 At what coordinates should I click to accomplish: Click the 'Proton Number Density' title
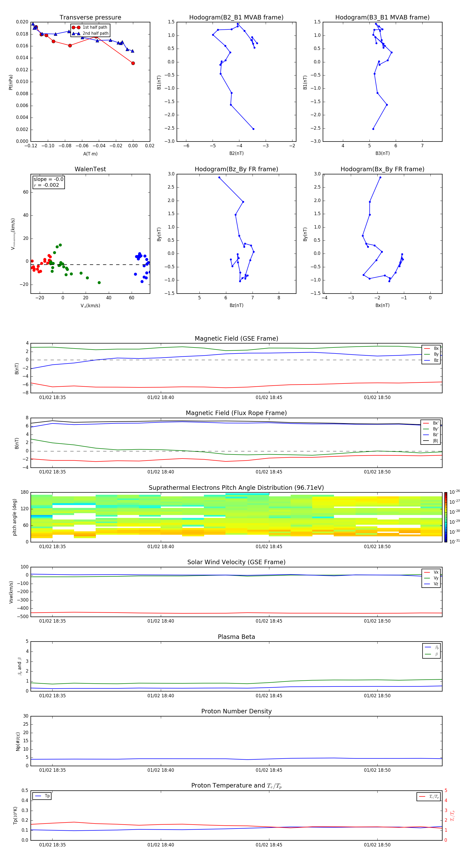tap(236, 711)
